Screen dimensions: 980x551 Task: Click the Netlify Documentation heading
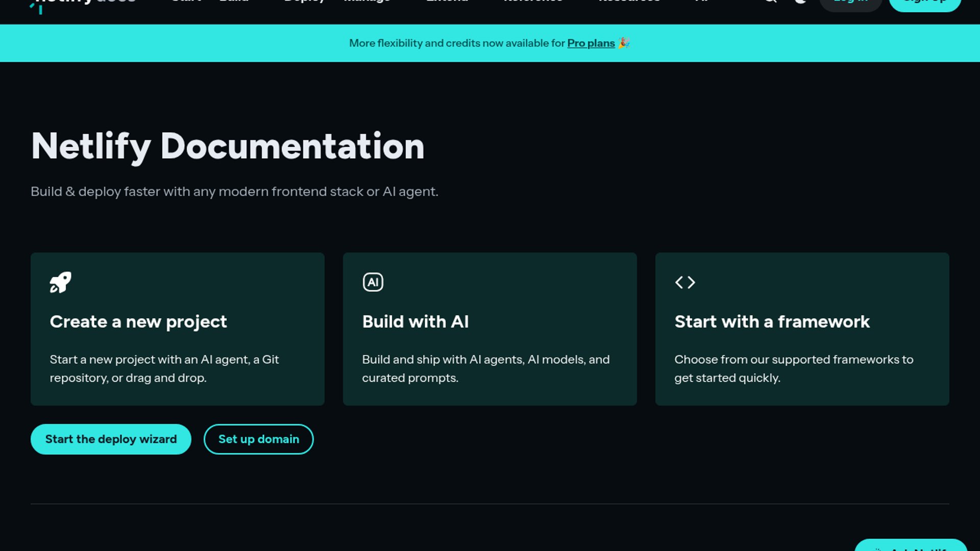click(x=228, y=146)
